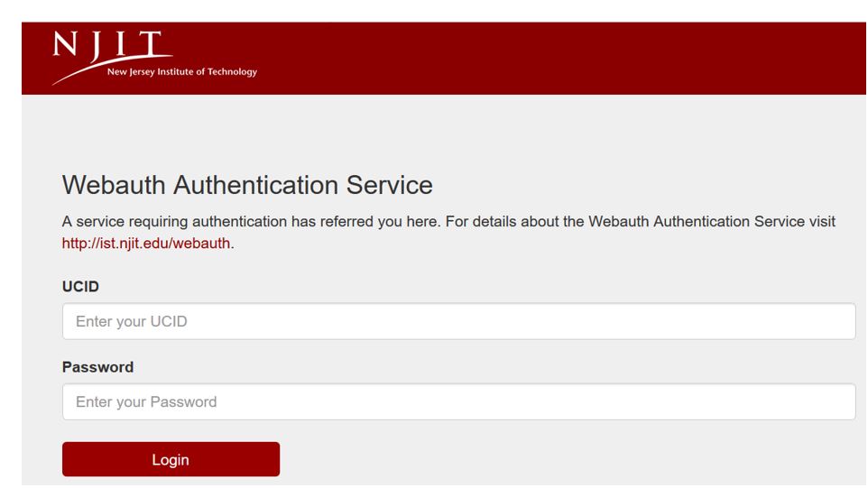Click the "New Jersey Institute of Technology" tagline
This screenshot has height=488, width=868.
[x=181, y=73]
